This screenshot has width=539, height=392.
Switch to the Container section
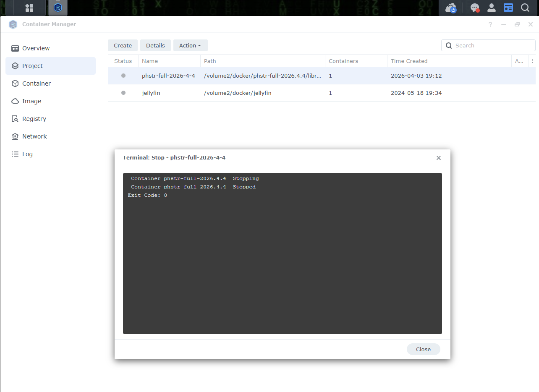(x=36, y=84)
